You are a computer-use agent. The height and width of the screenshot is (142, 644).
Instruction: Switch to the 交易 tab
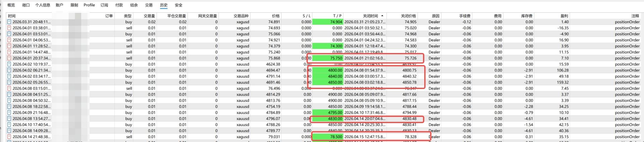149,5
